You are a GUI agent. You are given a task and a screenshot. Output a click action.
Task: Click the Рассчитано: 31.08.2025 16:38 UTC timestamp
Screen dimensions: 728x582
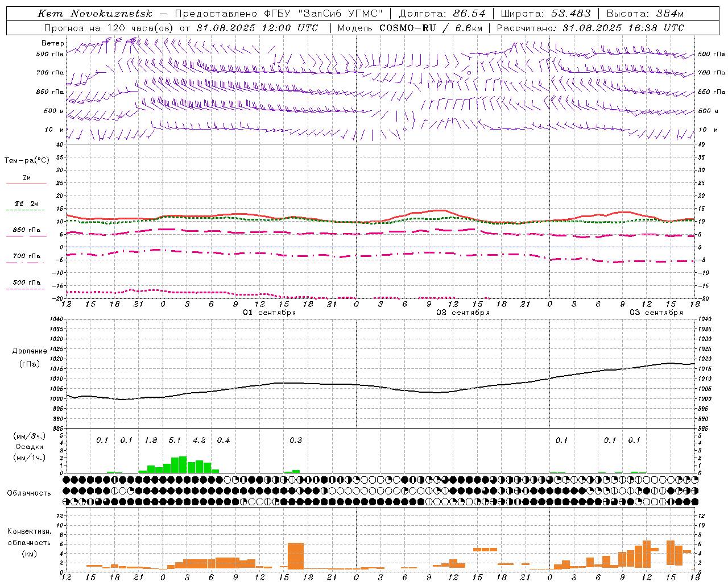(590, 28)
